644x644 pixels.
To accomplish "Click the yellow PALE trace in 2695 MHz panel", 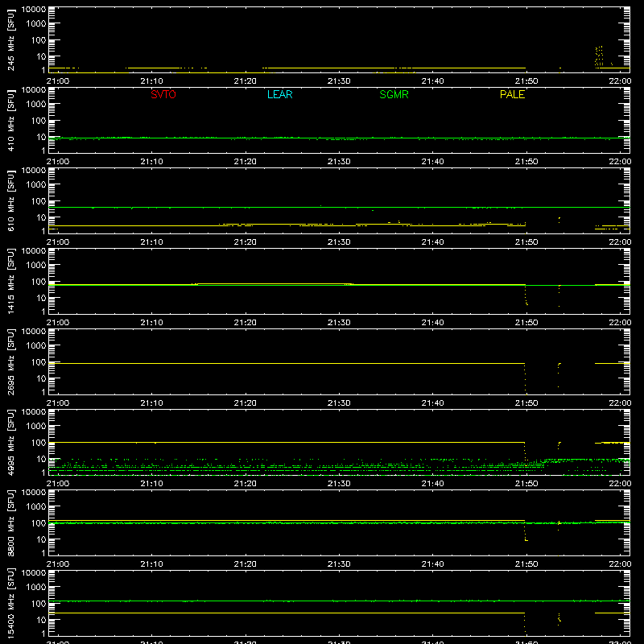I will [x=287, y=364].
